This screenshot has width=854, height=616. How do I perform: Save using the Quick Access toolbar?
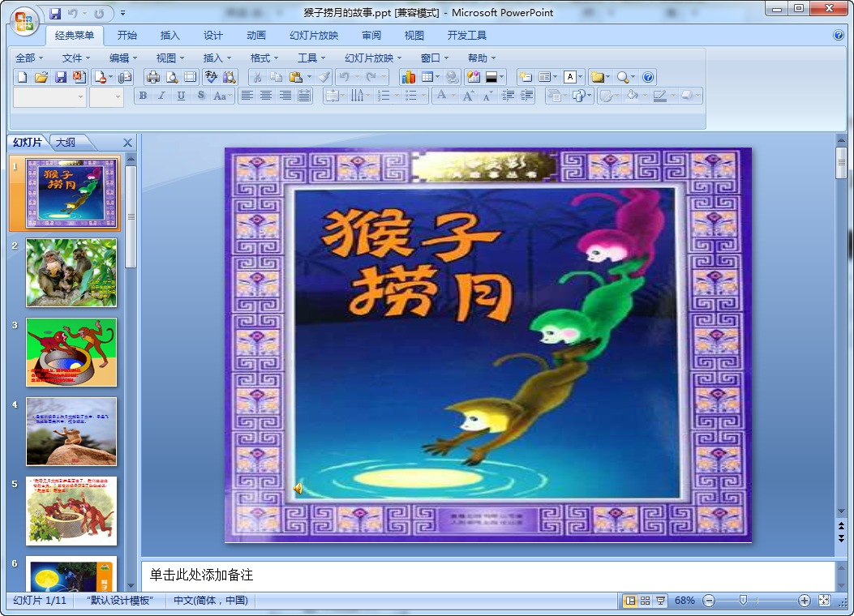[x=55, y=13]
